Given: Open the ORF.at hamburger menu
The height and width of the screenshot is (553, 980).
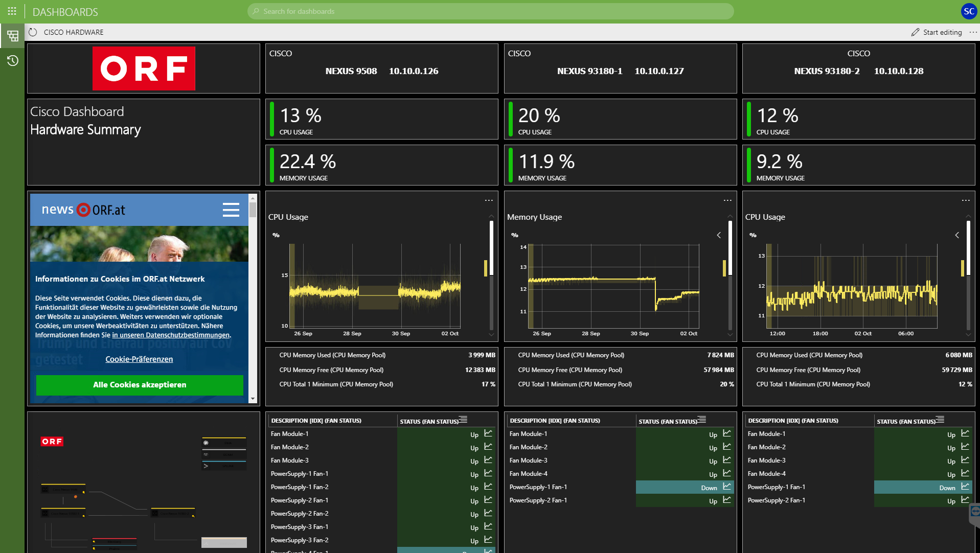Looking at the screenshot, I should [231, 210].
